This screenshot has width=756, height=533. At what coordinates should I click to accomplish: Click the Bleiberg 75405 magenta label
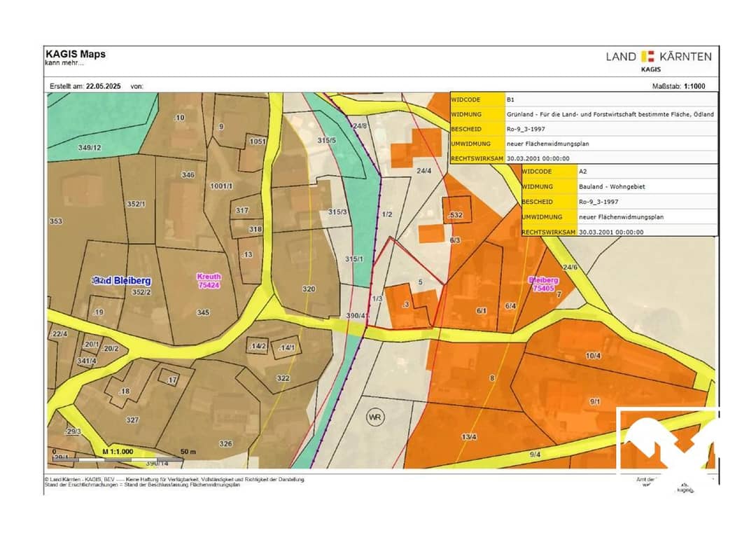(543, 284)
